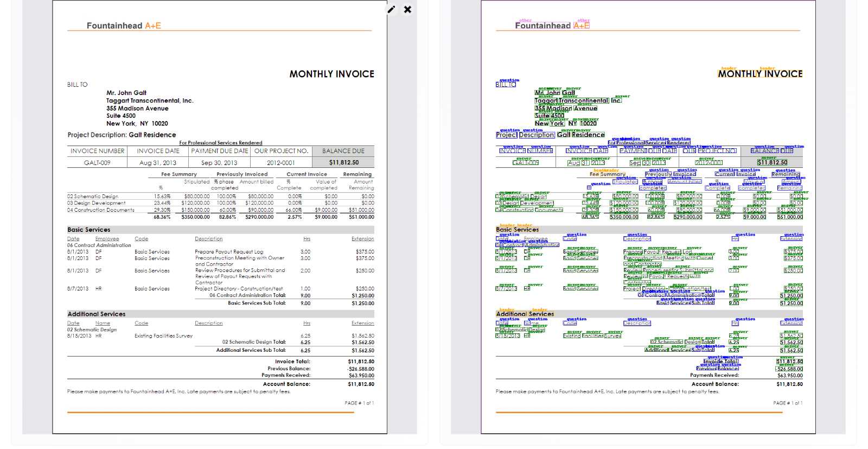This screenshot has width=868, height=449.
Task: Click '04 Construction Documents' row in left invoice
Action: [x=221, y=210]
